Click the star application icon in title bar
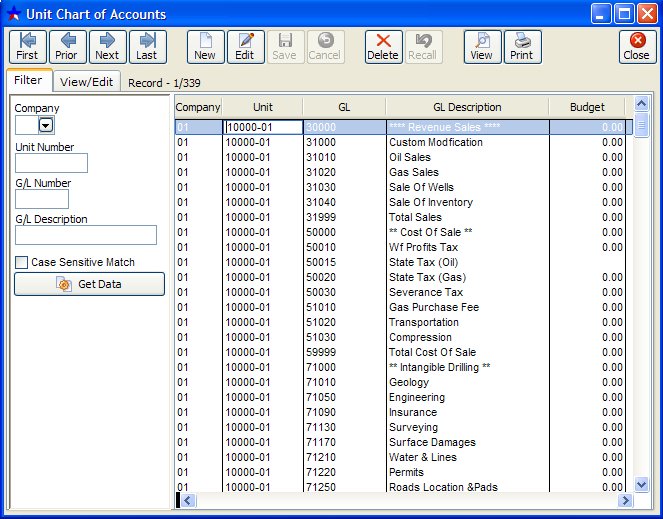Viewport: 663px width, 519px height. (x=14, y=14)
